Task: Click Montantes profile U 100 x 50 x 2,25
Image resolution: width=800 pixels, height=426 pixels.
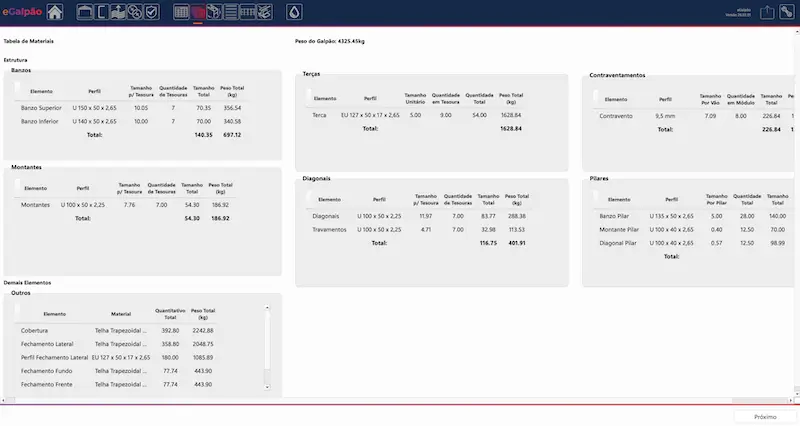Action: tap(83, 205)
